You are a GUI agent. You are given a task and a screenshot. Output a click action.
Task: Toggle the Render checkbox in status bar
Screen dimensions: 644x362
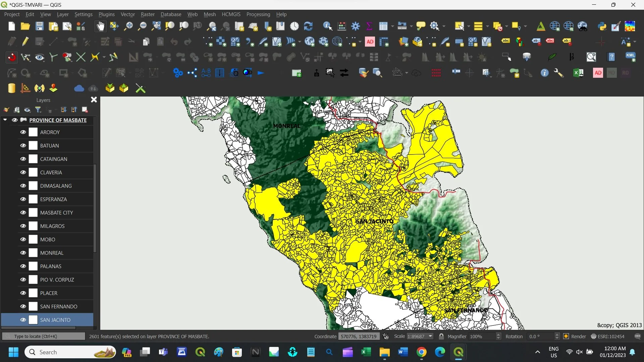coord(566,336)
